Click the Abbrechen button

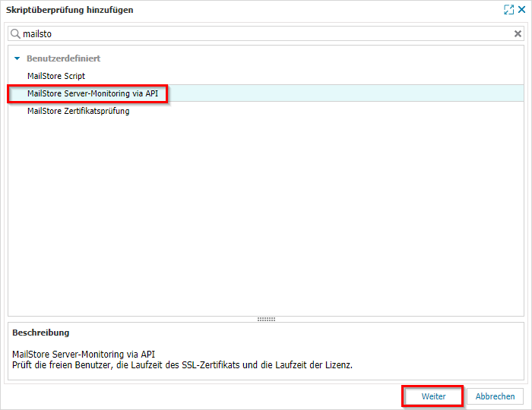point(495,396)
